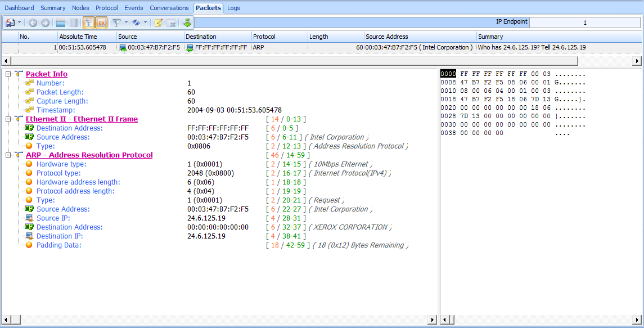
Task: Select the vertical layout view icon
Action: 74,23
